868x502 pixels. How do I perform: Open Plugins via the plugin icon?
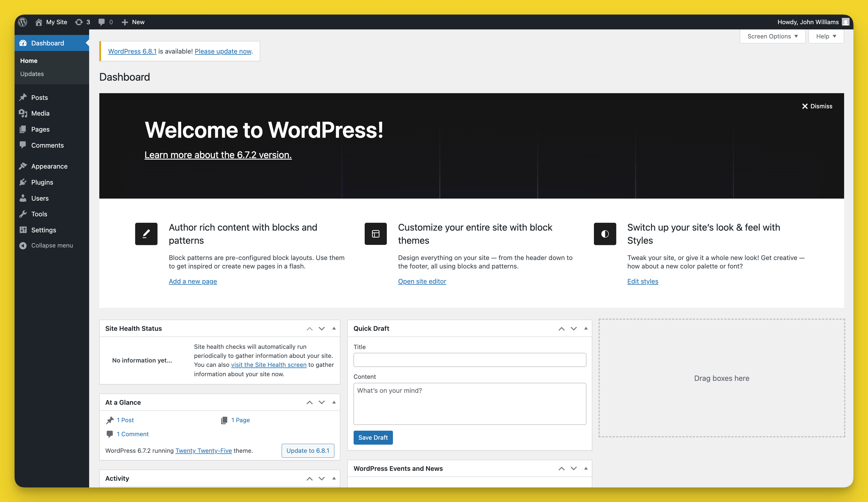click(23, 182)
